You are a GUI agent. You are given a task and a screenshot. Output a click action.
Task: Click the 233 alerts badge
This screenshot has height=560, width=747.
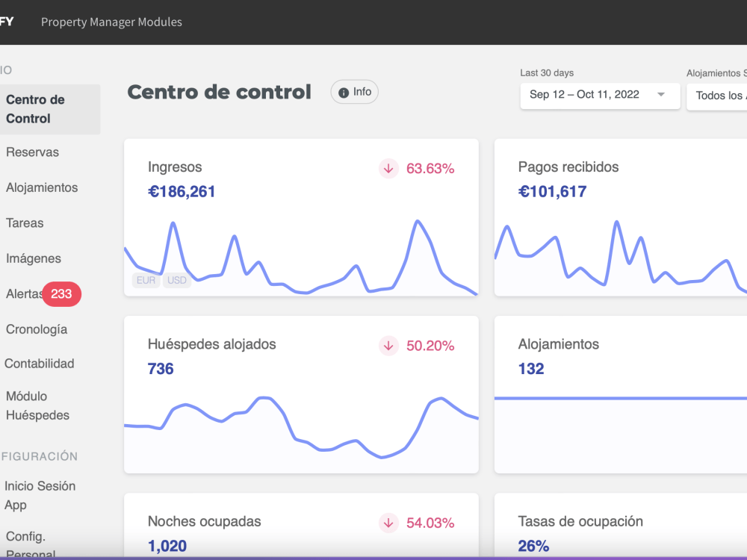(61, 293)
